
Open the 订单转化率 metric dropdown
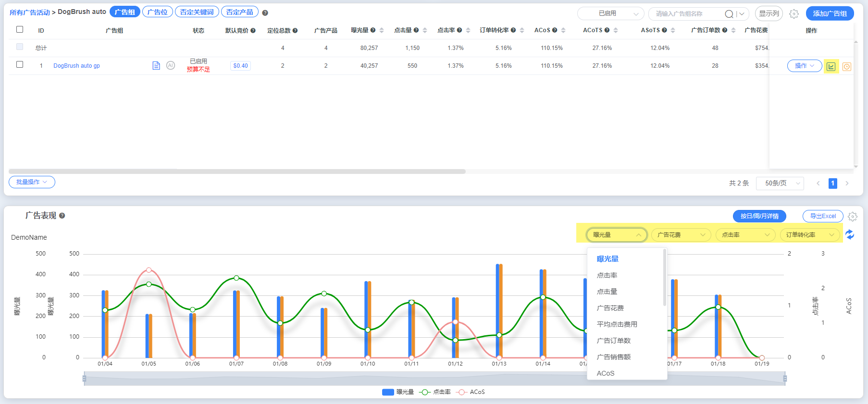(x=810, y=234)
